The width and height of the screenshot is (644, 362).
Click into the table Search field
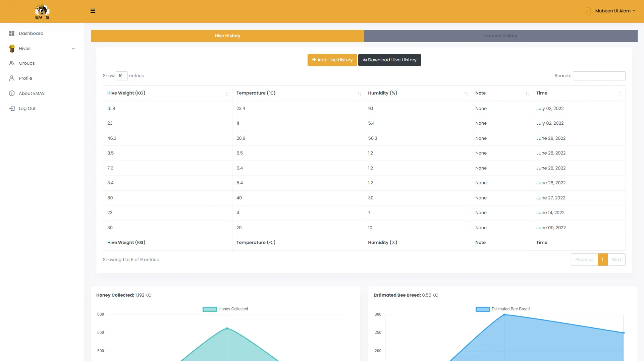[x=599, y=76]
